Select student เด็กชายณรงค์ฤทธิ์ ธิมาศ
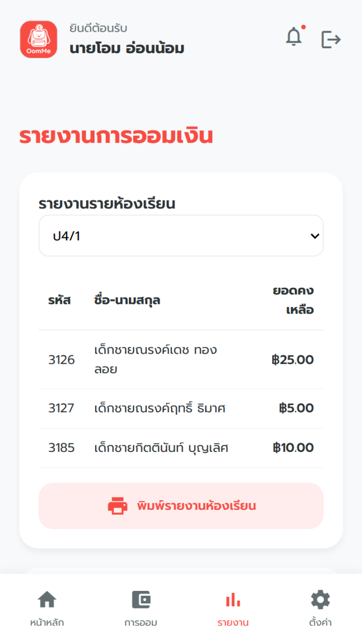Image resolution: width=362 pixels, height=644 pixels. coord(160,408)
